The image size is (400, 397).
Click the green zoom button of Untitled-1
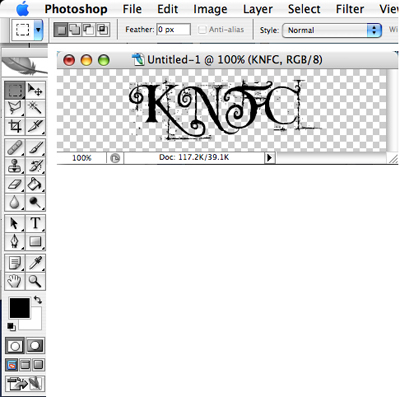click(104, 60)
